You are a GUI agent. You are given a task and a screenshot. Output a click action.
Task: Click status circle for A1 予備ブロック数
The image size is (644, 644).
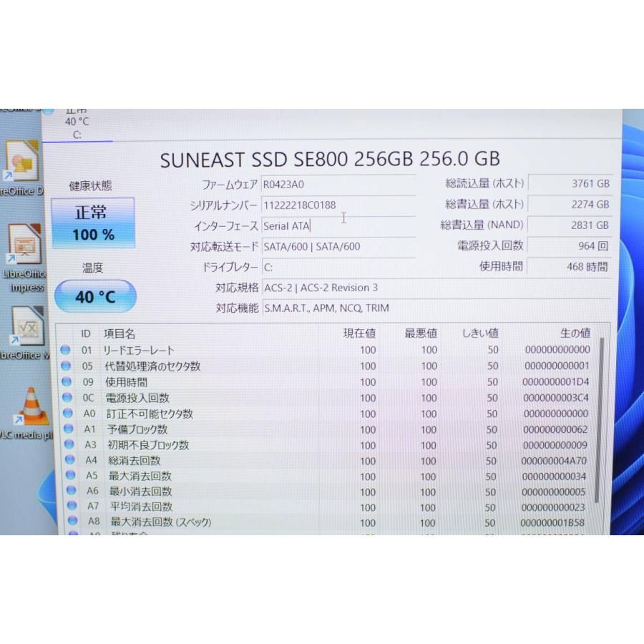[x=69, y=429]
